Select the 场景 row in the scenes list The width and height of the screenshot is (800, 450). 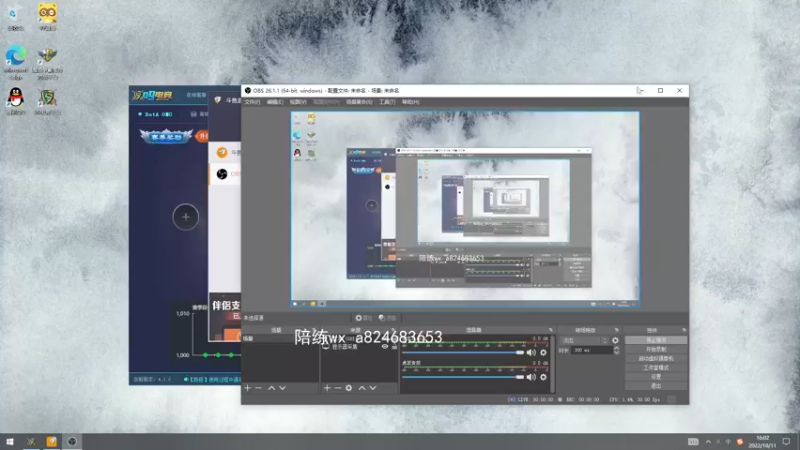[280, 339]
